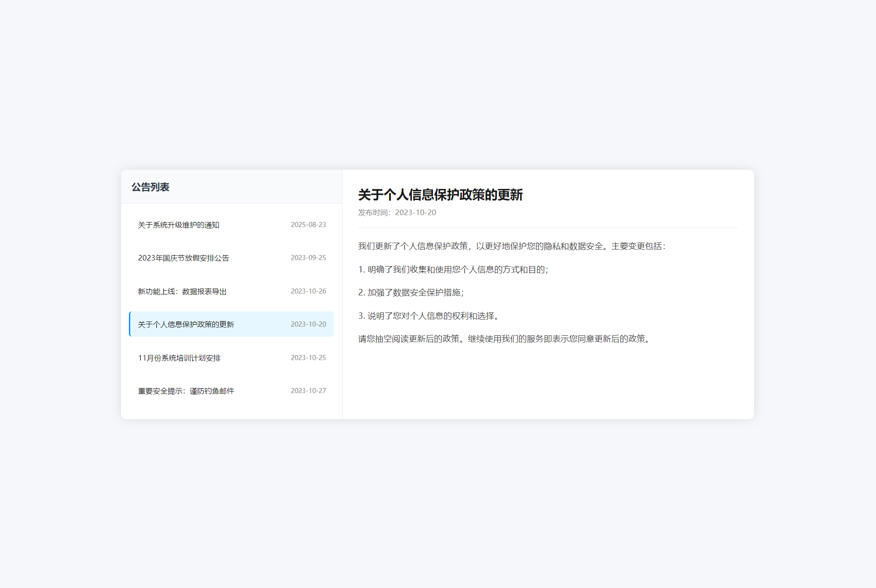Click the 公告列表 panel header
Image resolution: width=876 pixels, height=588 pixels.
point(150,187)
